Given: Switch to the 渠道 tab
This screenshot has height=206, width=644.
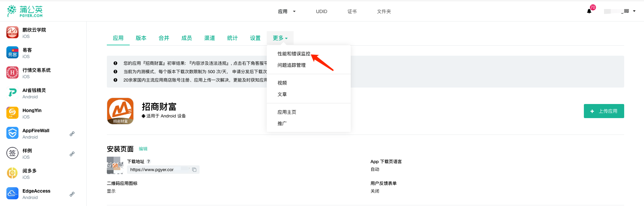Looking at the screenshot, I should tap(210, 38).
